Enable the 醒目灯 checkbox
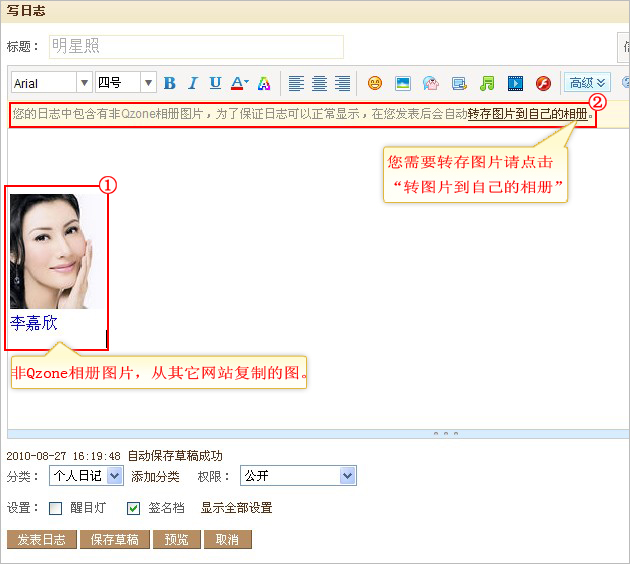Screen dimensions: 630x564 [x=56, y=508]
